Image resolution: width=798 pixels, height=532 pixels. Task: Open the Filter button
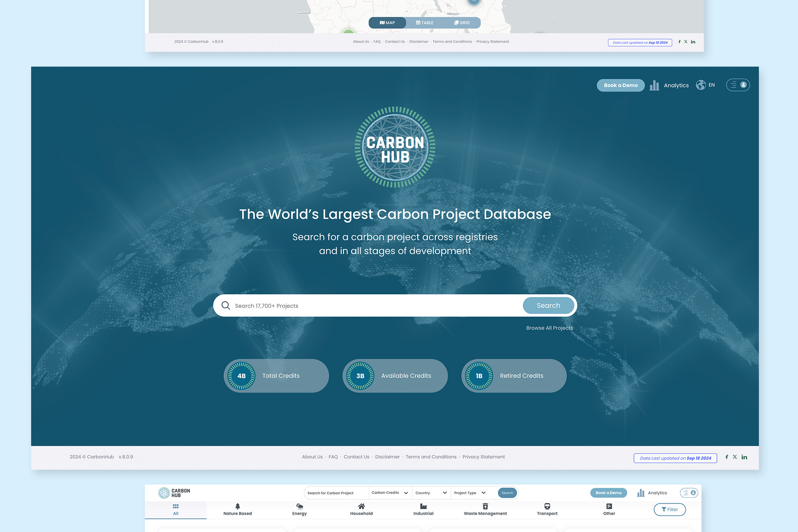[x=670, y=510]
